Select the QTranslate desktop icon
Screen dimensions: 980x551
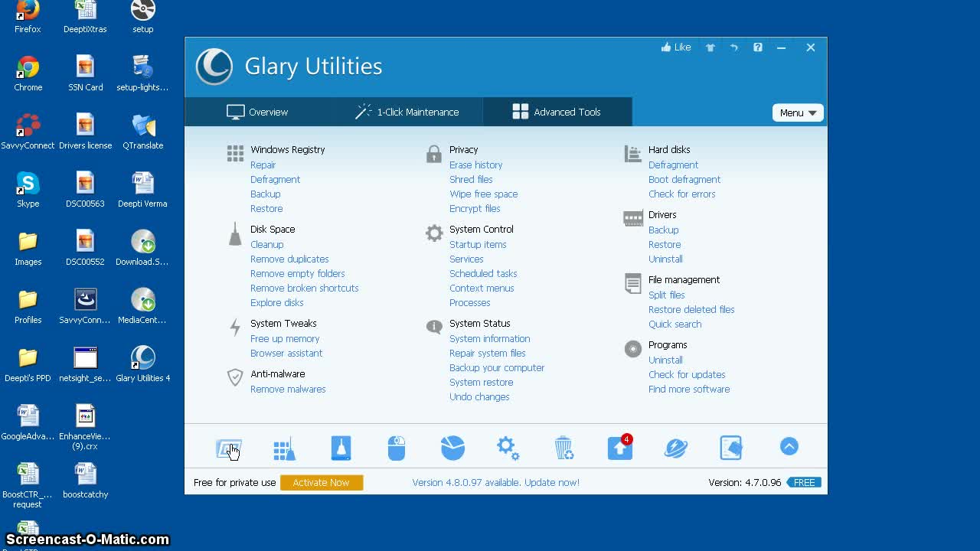tap(143, 132)
